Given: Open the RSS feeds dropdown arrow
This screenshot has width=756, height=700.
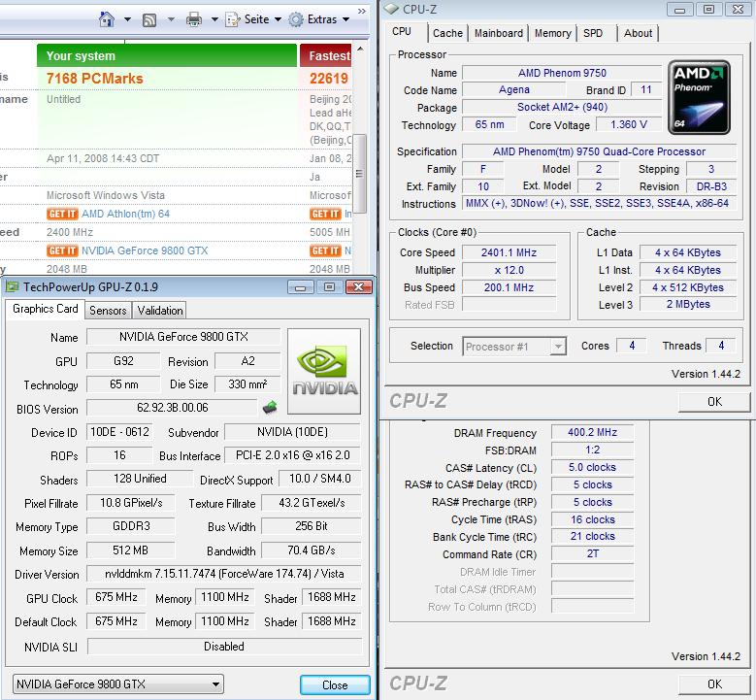Looking at the screenshot, I should click(171, 19).
